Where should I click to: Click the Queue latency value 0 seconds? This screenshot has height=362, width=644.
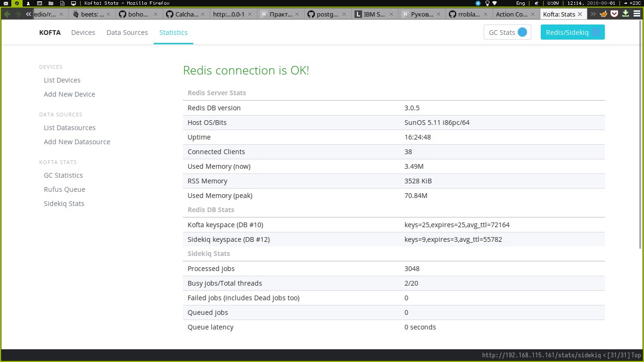(x=420, y=327)
